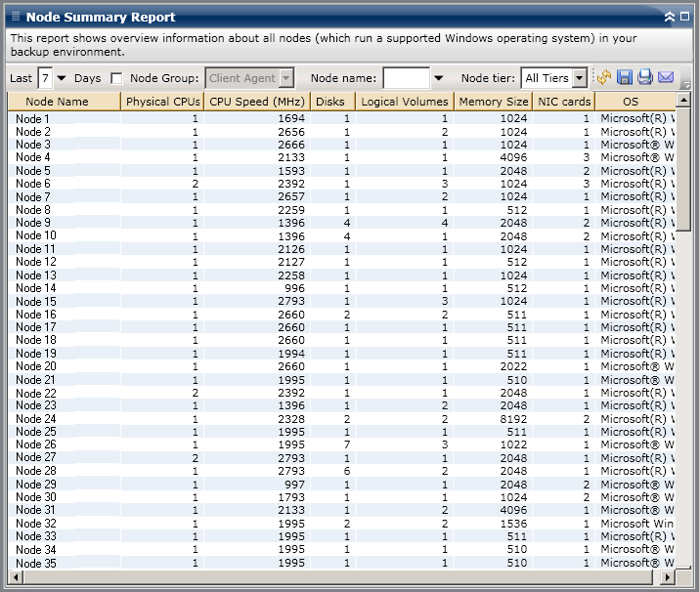The height and width of the screenshot is (592, 700).
Task: Select the Node 26 row
Action: [x=341, y=444]
